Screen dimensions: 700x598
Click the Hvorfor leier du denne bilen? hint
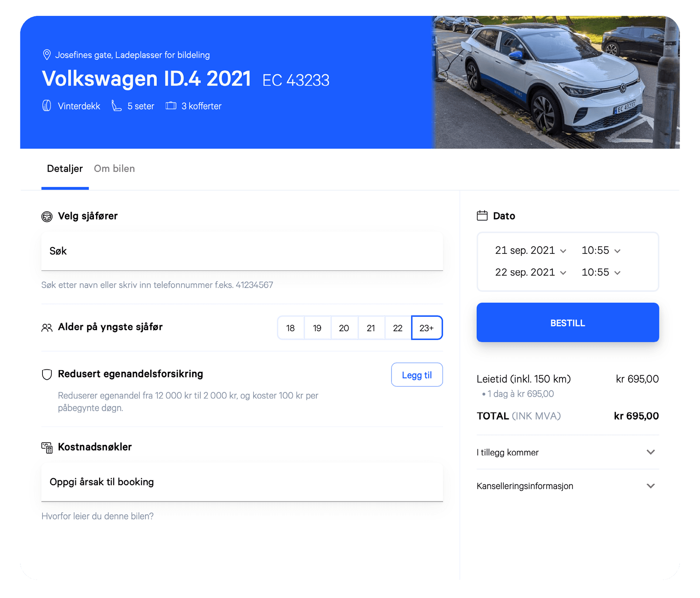pos(98,516)
